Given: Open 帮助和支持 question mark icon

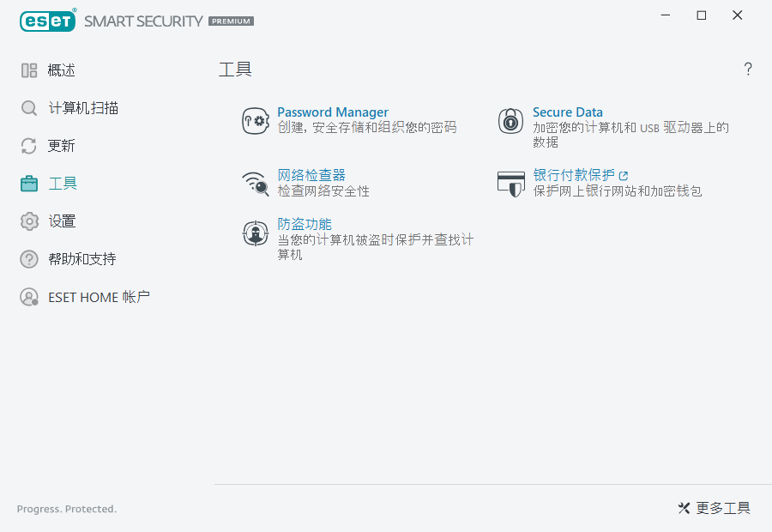Looking at the screenshot, I should tap(28, 258).
